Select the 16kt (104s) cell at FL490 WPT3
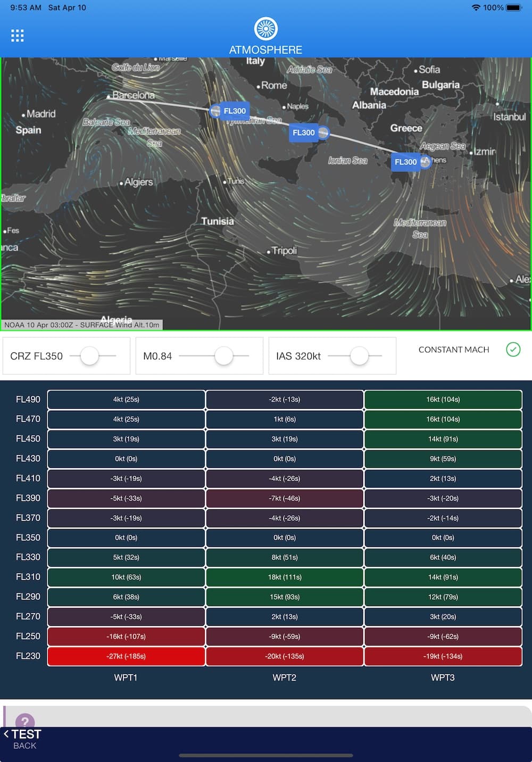Viewport: 532px width, 762px height. pyautogui.click(x=443, y=399)
